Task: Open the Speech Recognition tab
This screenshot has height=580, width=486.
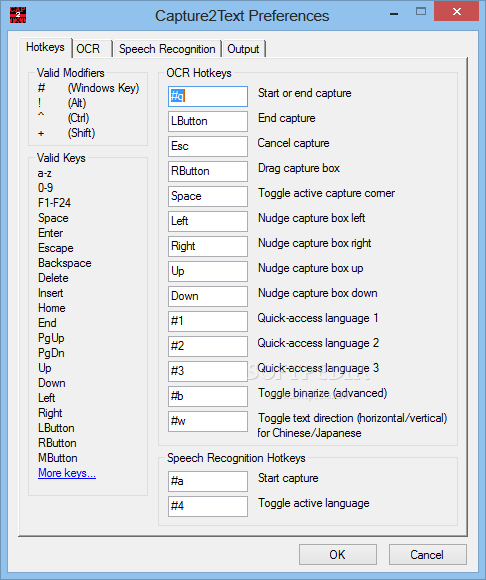Action: (x=167, y=49)
